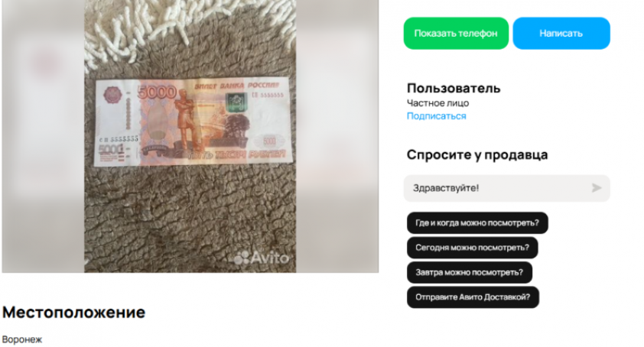
Task: Pick the 'Завтра можно посмотреть?' suggestion
Action: click(470, 272)
